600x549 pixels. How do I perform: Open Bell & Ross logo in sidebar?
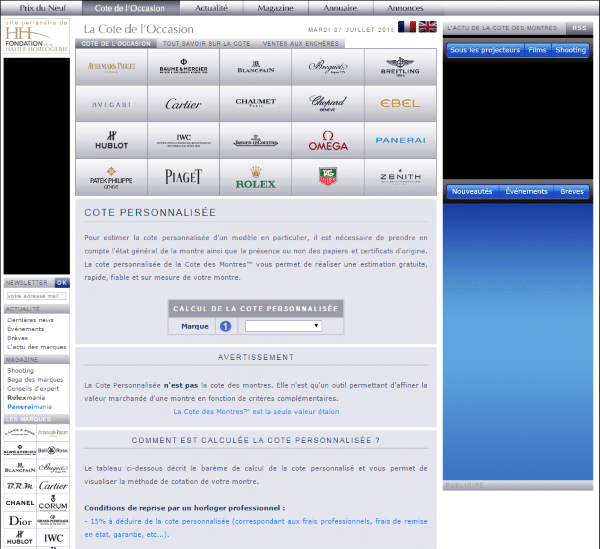[x=53, y=450]
